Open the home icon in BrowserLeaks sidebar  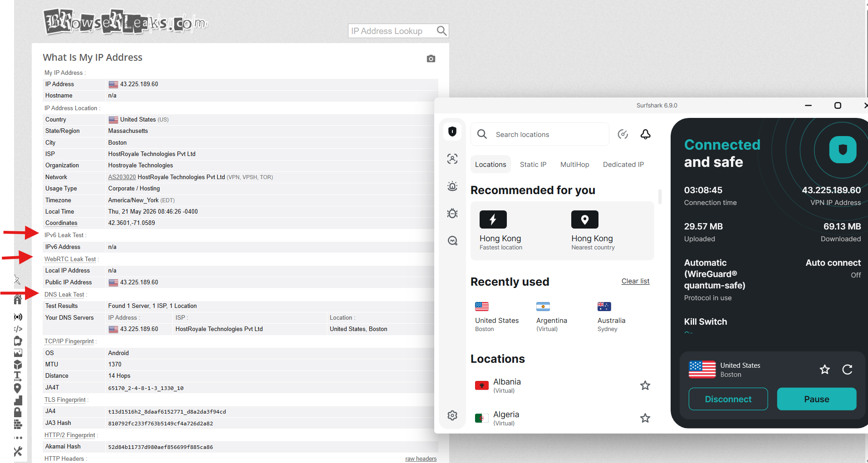pos(18,299)
